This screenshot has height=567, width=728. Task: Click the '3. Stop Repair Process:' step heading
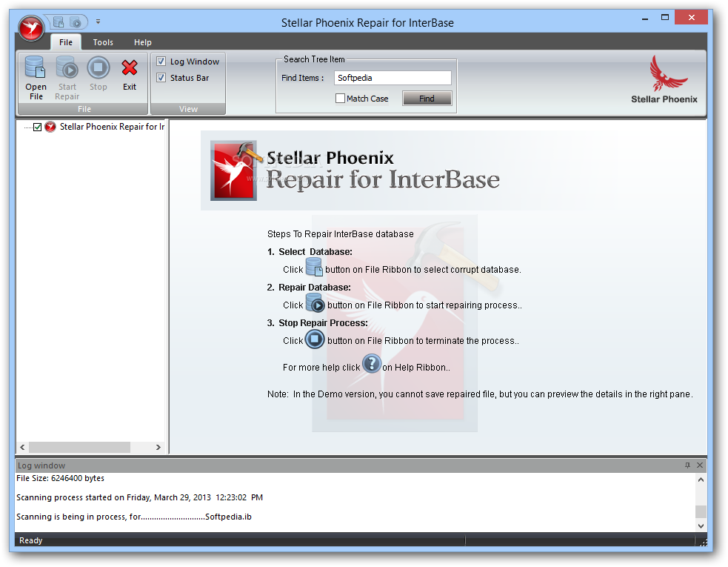point(317,322)
